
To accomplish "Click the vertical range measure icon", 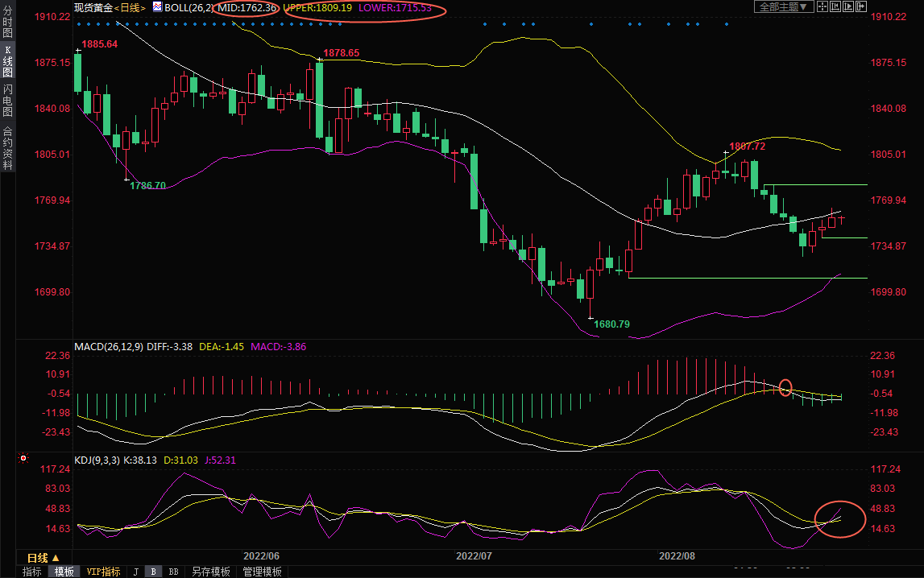I will pyautogui.click(x=835, y=6).
